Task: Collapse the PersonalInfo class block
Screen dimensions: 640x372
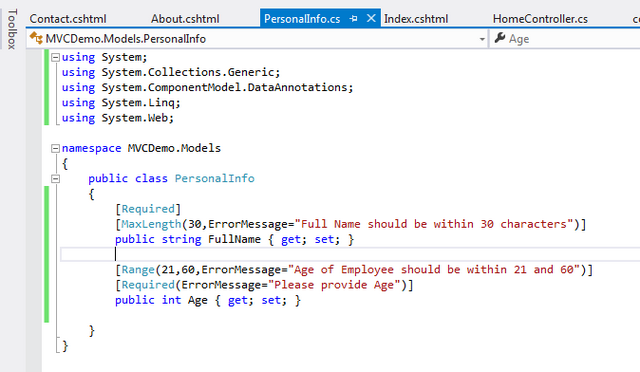Action: 56,178
